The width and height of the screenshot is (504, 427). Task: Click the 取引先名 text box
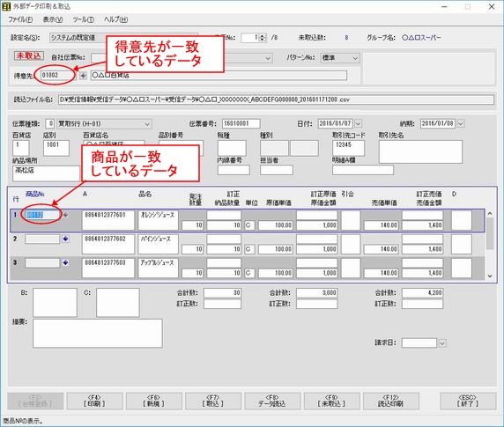[x=420, y=151]
